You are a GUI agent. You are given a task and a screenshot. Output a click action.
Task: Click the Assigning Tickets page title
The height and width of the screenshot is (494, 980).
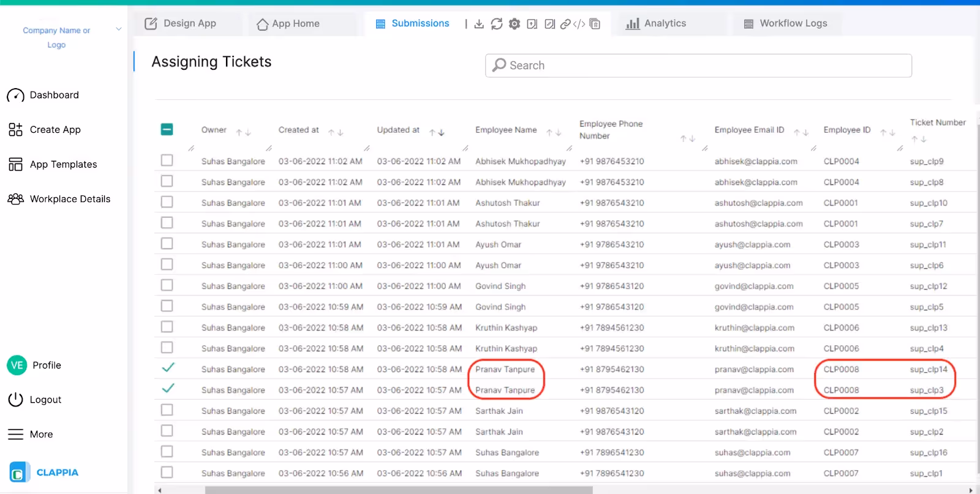point(211,62)
